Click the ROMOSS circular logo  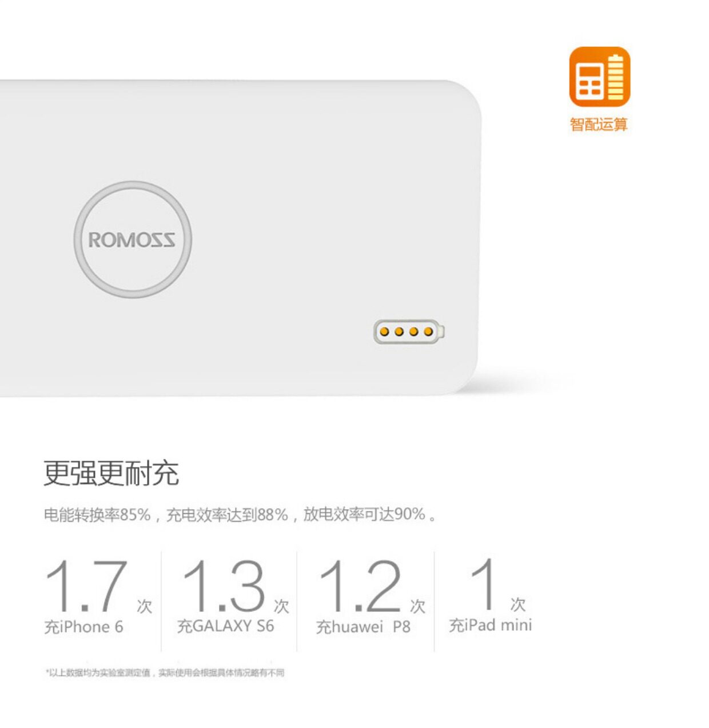[133, 239]
